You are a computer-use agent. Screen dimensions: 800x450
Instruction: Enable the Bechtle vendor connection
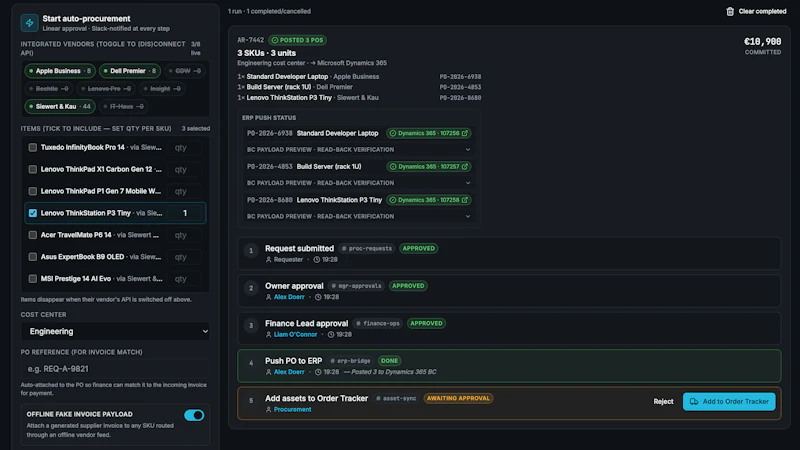coord(48,89)
